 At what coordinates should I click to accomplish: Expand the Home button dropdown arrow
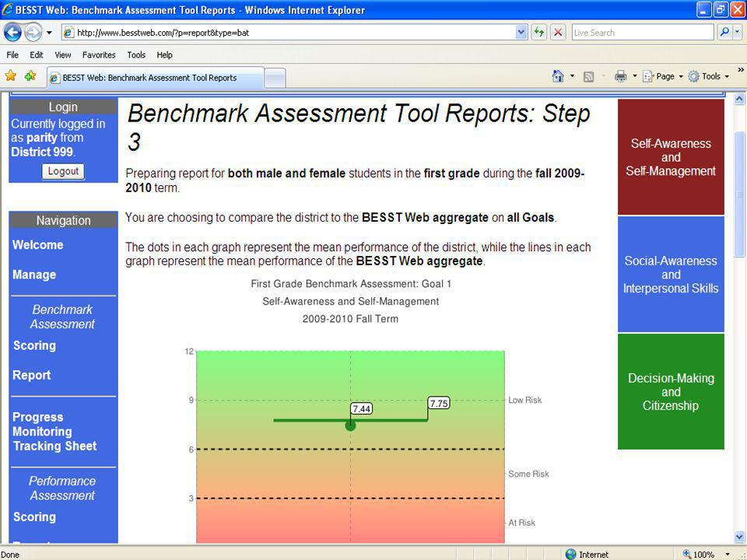(572, 76)
